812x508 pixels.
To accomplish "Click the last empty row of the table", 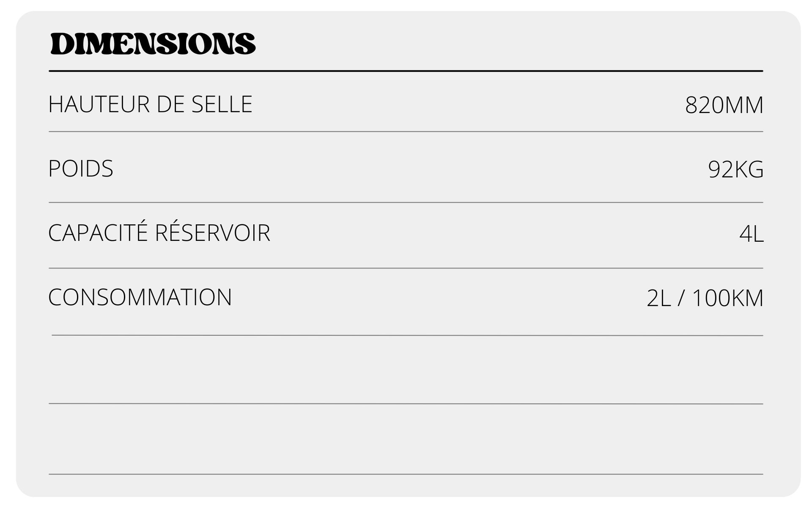I will (406, 439).
